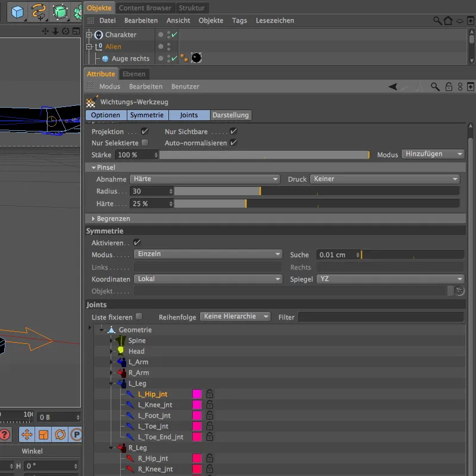The height and width of the screenshot is (476, 476).
Task: Open the Koordinaten Lokal dropdown
Action: (x=208, y=278)
